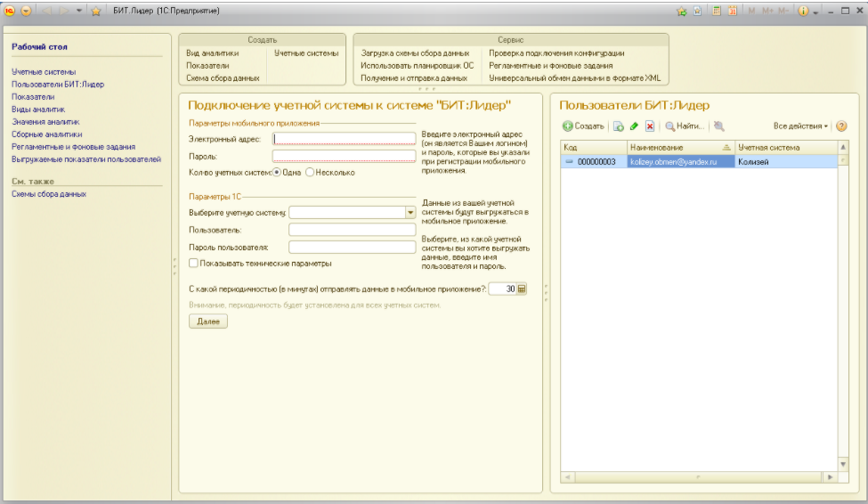The width and height of the screenshot is (868, 504).
Task: Select the Несколько radio button
Action: 310,172
